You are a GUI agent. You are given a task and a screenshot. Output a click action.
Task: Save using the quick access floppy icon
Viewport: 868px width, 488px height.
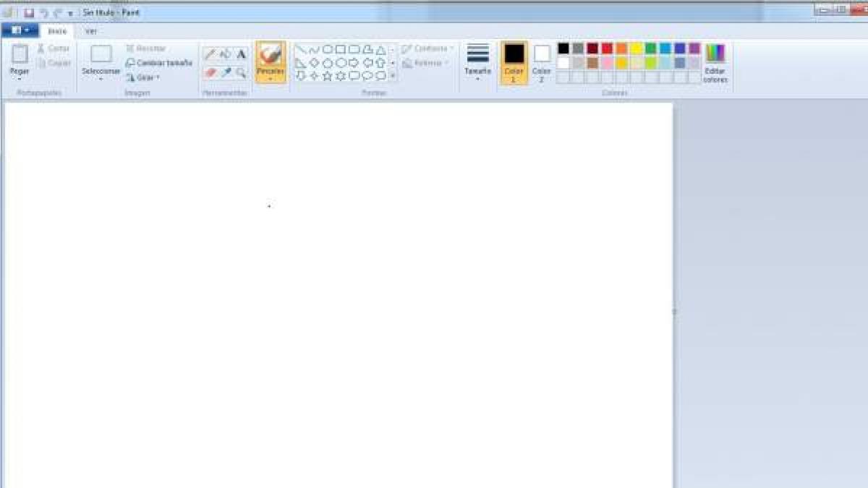29,13
